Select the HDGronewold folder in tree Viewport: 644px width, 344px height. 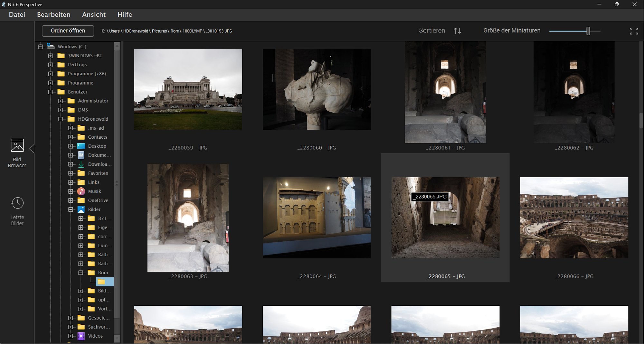pos(93,119)
